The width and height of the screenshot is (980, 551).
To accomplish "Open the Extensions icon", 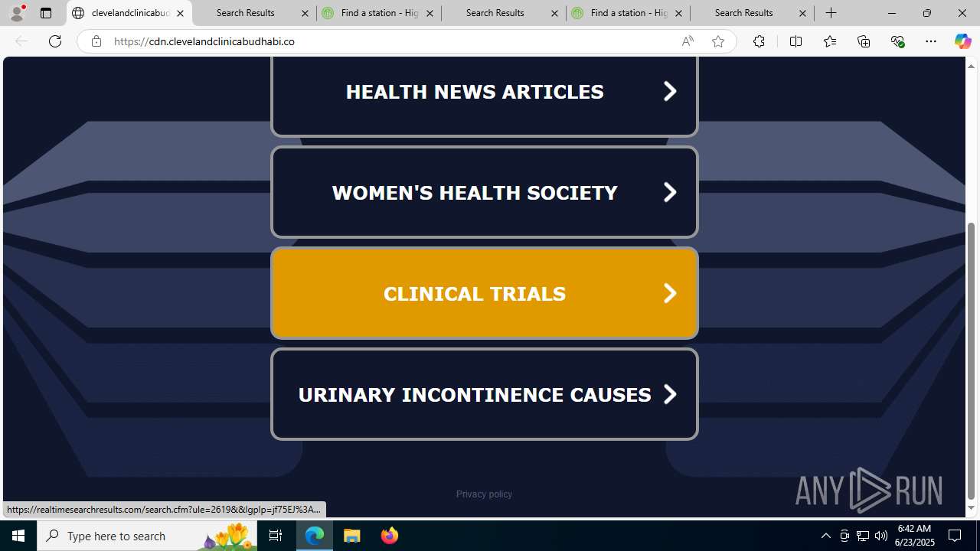I will point(759,41).
